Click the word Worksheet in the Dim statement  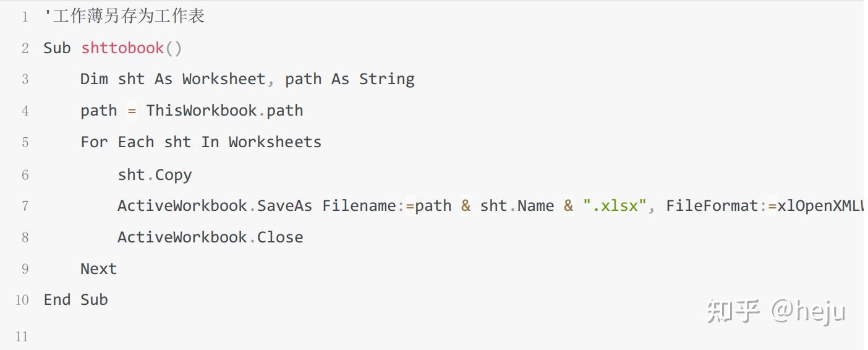coord(223,79)
